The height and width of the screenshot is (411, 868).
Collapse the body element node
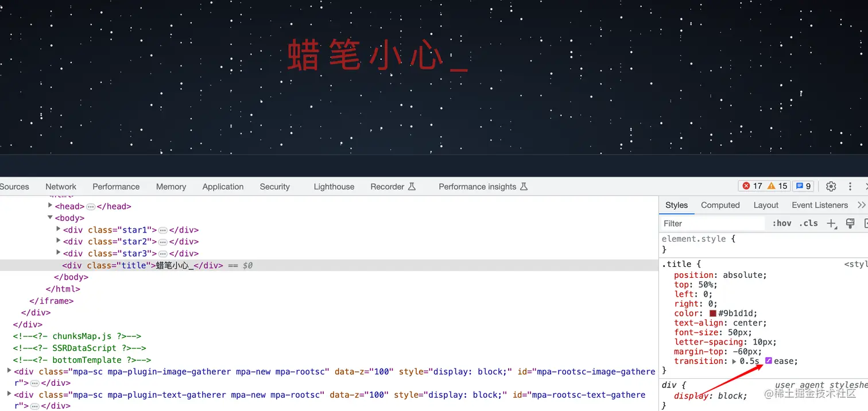tap(50, 218)
